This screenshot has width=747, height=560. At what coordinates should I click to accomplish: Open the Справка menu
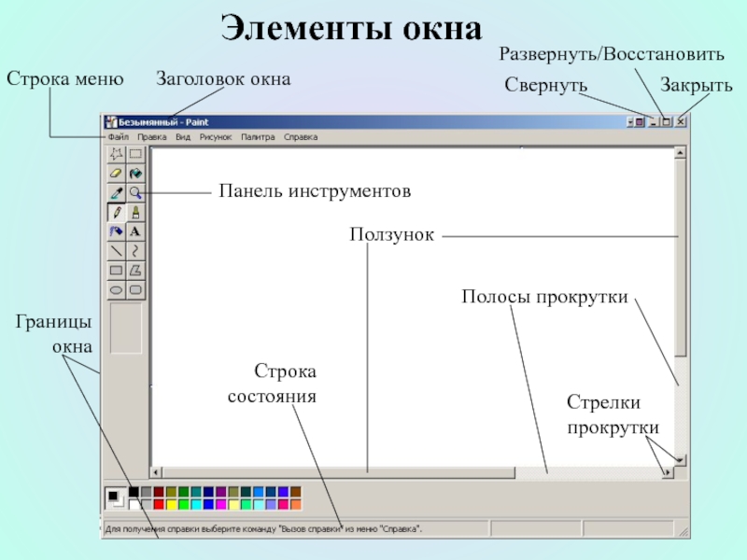tap(301, 137)
